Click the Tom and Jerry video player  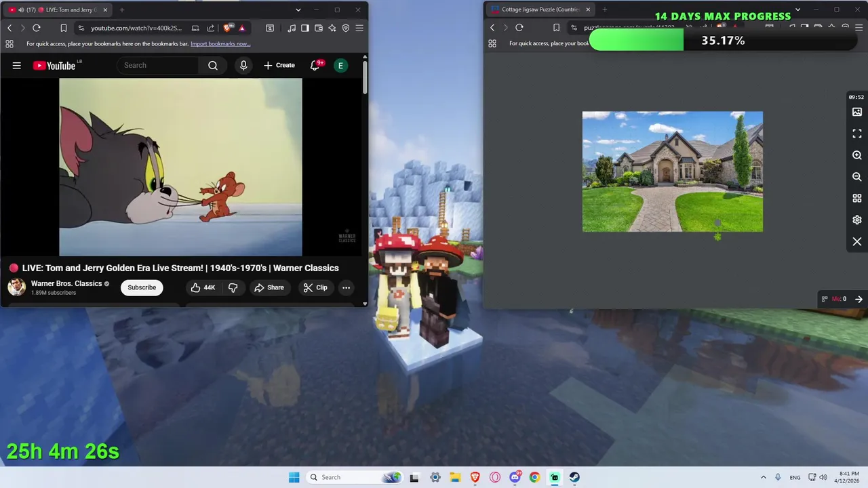(180, 167)
